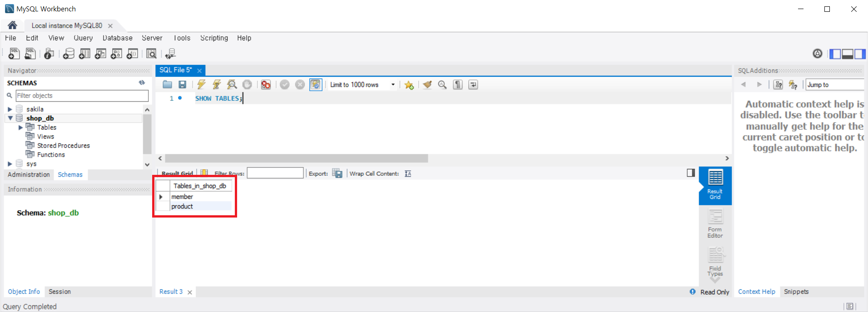Image resolution: width=868 pixels, height=312 pixels.
Task: Open the Field Types panel
Action: 715,262
